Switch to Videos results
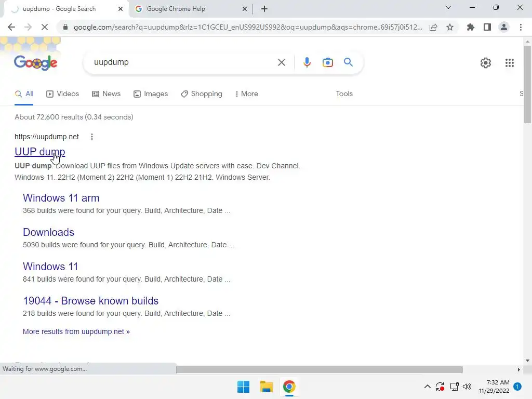The image size is (532, 399). coord(63,94)
